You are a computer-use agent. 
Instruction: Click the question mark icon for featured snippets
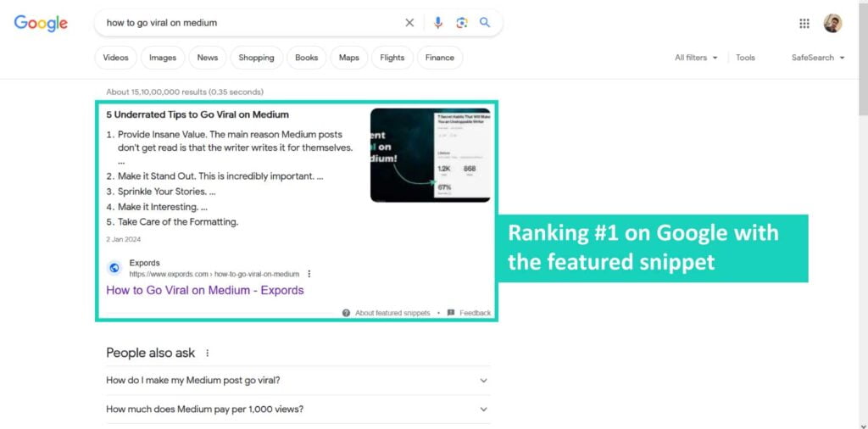click(346, 313)
